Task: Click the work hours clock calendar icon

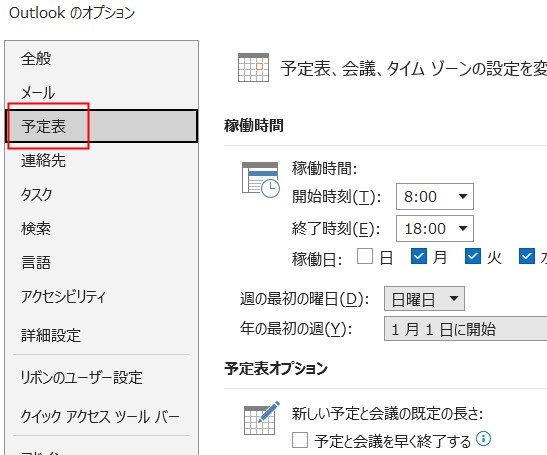Action: click(x=261, y=180)
